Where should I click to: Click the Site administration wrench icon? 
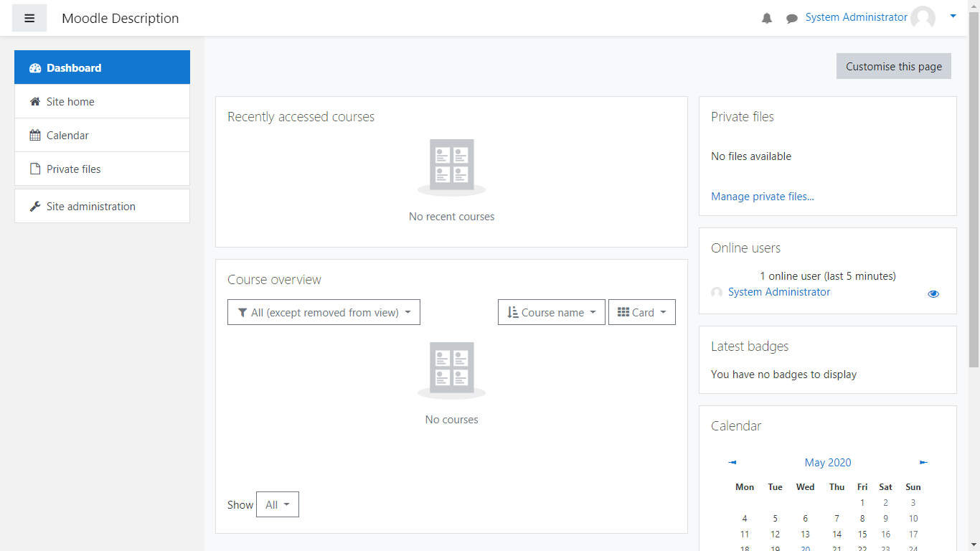[34, 207]
